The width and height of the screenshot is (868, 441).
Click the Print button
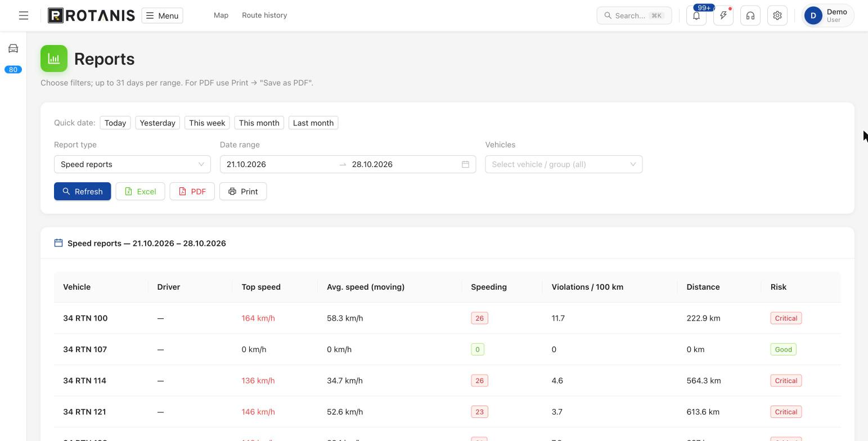(x=243, y=191)
